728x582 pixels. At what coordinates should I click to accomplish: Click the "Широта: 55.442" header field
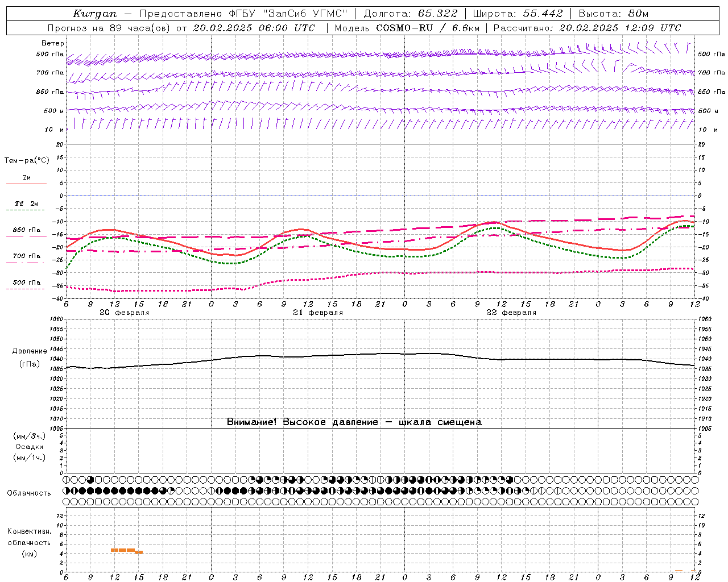click(518, 14)
